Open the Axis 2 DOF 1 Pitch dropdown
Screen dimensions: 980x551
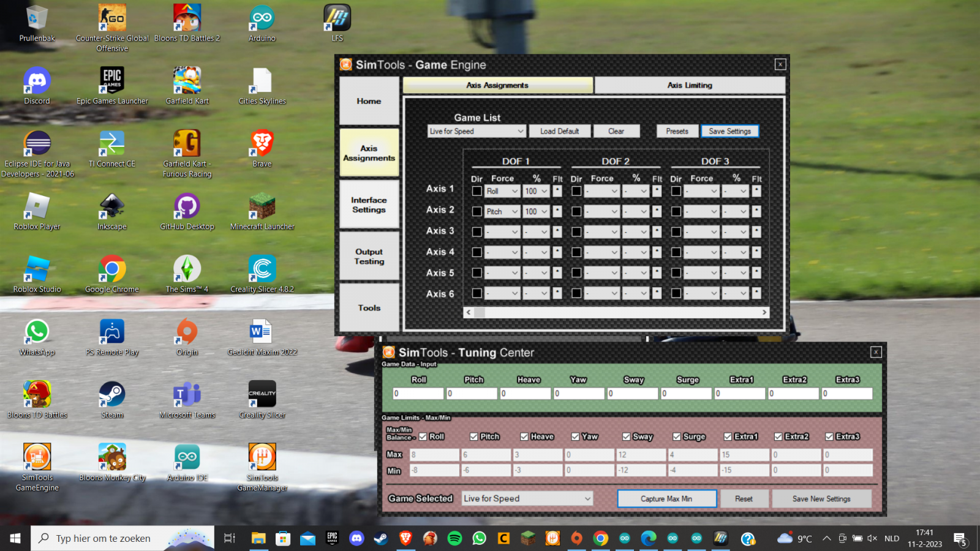[502, 211]
